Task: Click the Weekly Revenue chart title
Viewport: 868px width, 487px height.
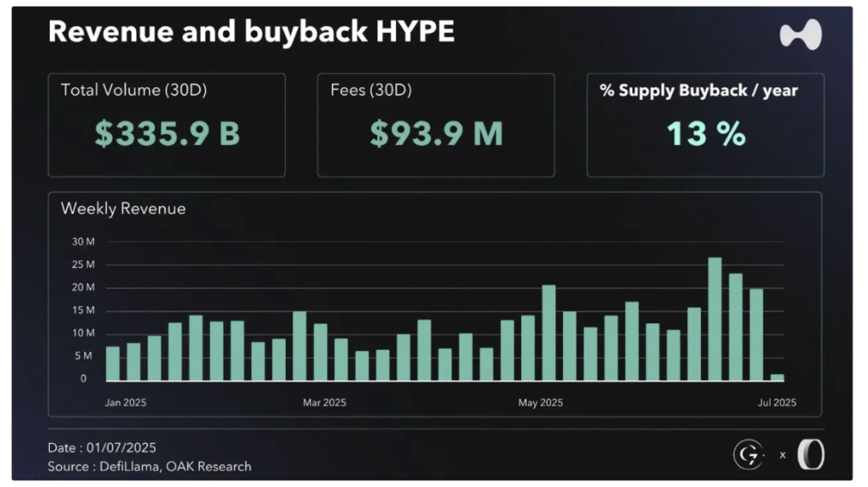Action: [123, 208]
